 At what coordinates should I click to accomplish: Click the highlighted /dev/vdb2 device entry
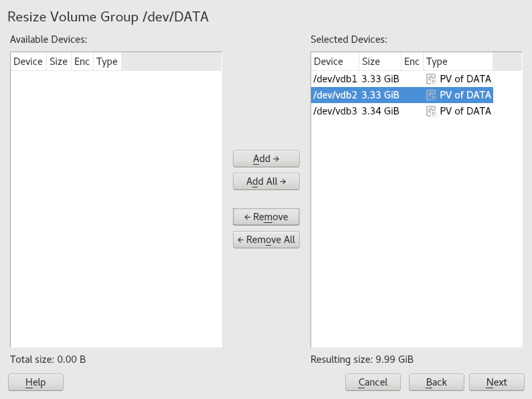tap(335, 95)
